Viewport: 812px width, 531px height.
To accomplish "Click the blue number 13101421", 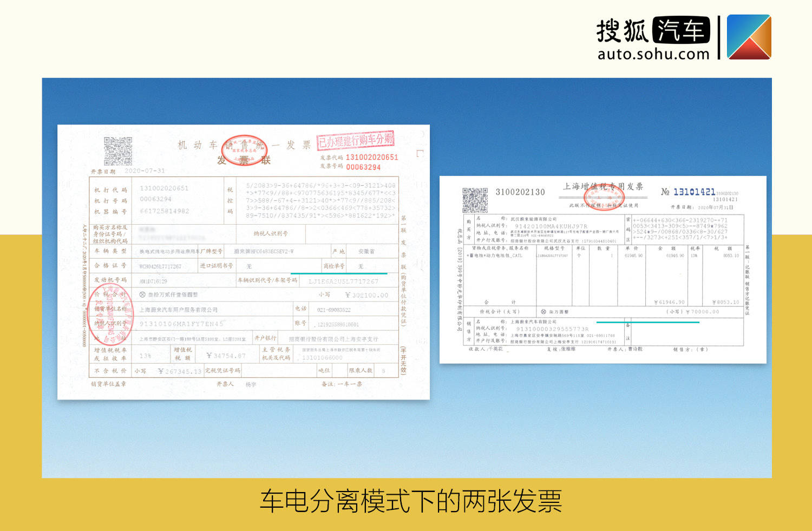I will 694,192.
